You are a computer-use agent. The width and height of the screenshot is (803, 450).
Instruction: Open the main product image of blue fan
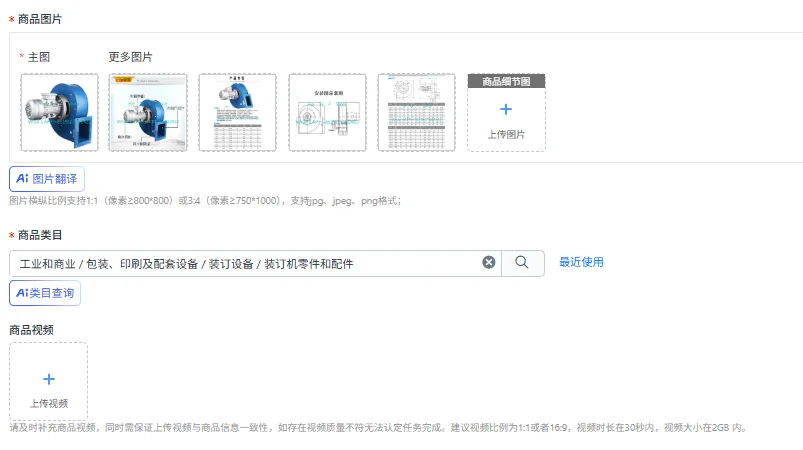[x=59, y=112]
